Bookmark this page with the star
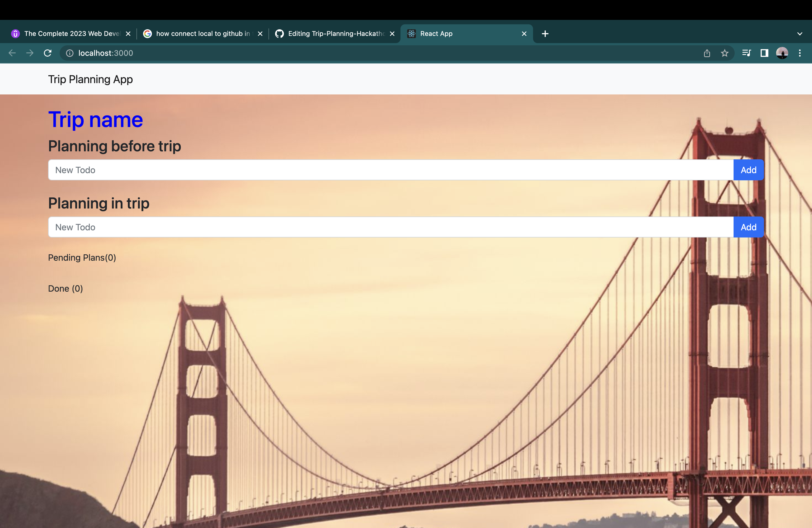Viewport: 812px width, 528px height. pyautogui.click(x=725, y=53)
